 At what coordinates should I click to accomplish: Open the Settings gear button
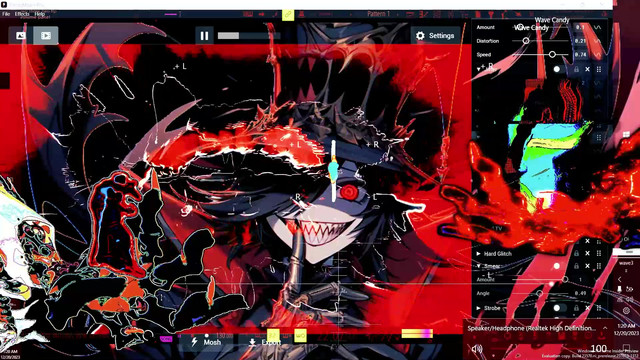tap(435, 36)
